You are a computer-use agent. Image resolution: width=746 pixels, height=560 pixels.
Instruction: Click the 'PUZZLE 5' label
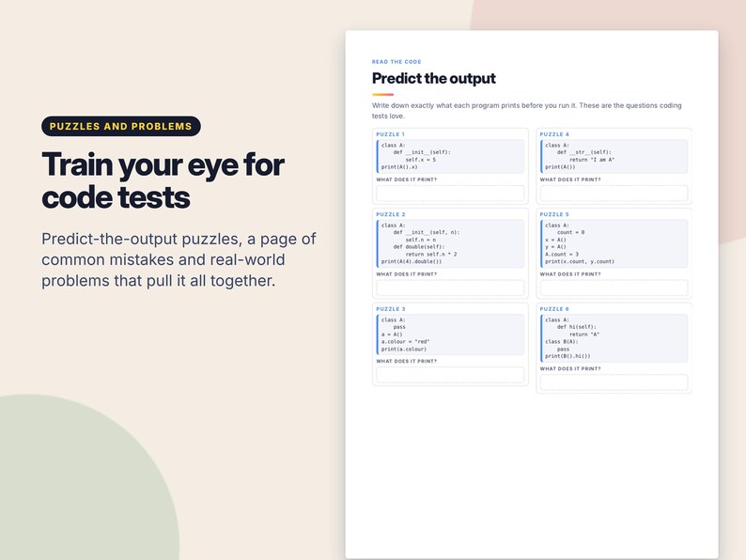pos(554,214)
